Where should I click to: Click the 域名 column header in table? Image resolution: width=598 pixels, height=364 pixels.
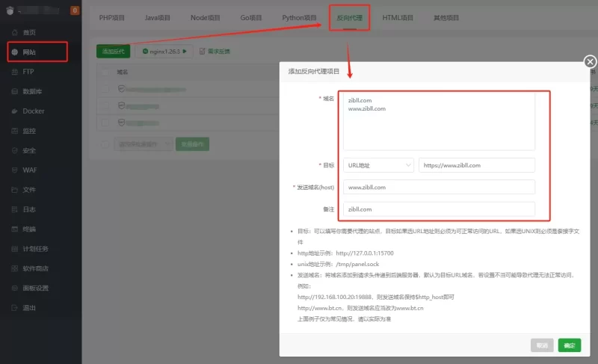123,72
